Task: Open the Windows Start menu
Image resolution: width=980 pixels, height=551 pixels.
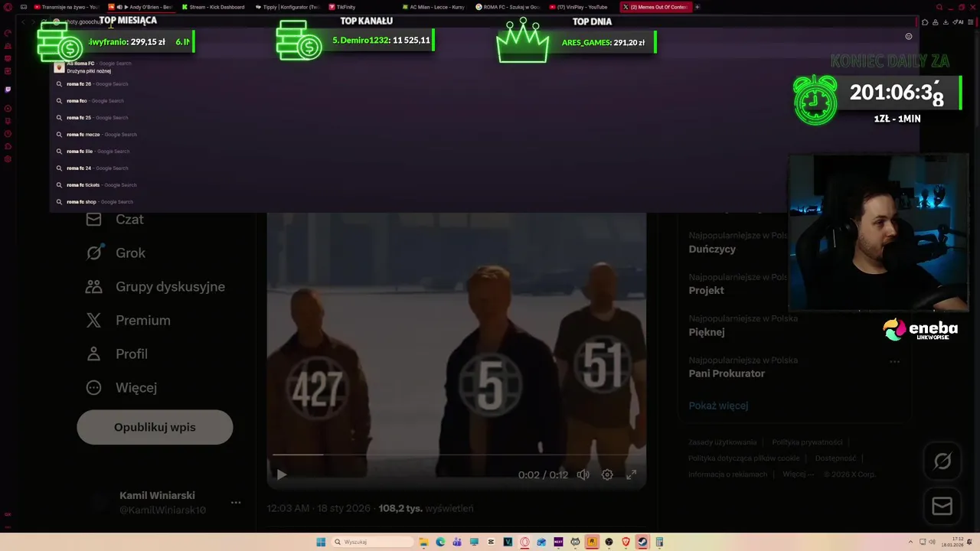Action: pyautogui.click(x=321, y=542)
